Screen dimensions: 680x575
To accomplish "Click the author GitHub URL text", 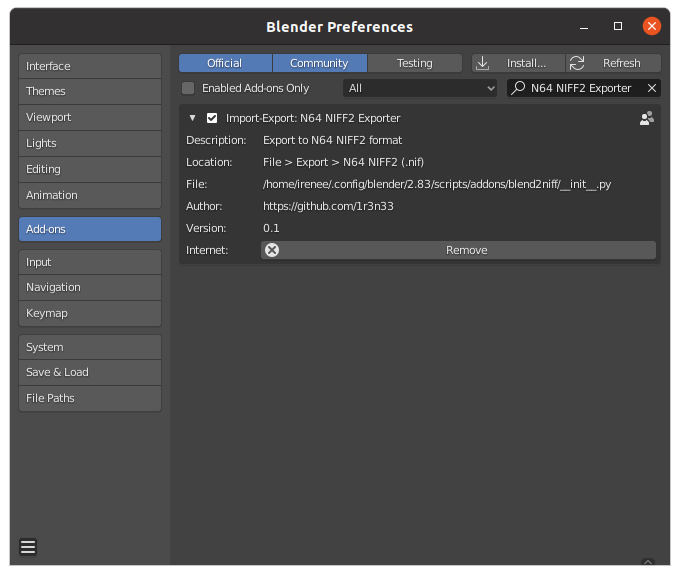I will pos(328,206).
